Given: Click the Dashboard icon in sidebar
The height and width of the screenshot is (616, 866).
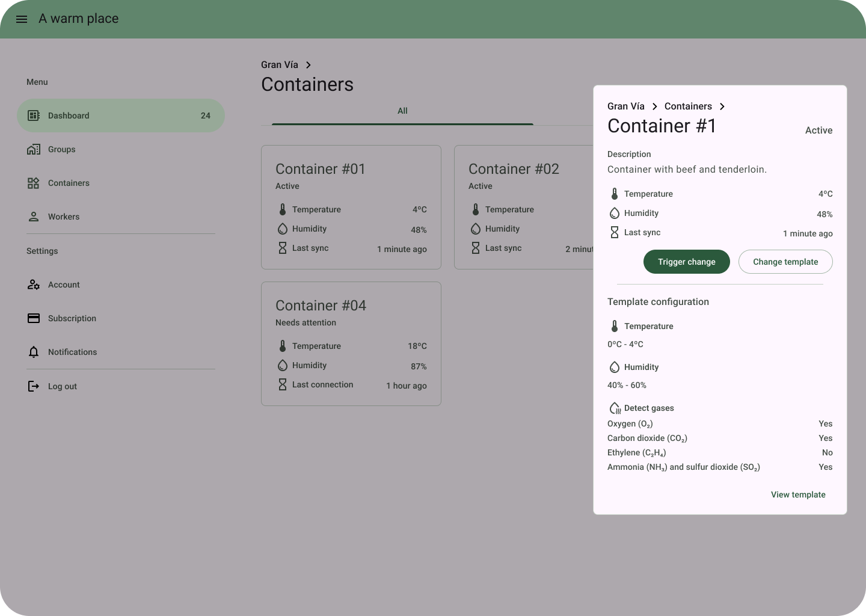Looking at the screenshot, I should 34,115.
